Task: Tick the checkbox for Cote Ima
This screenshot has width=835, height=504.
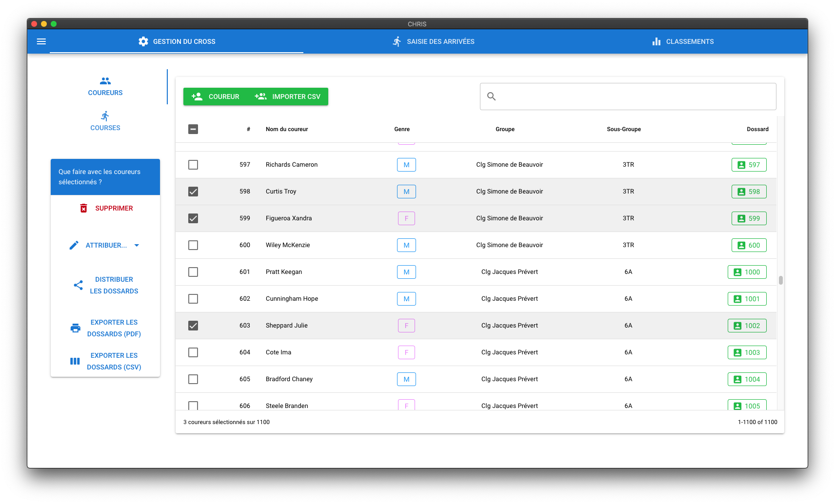Action: [x=193, y=352]
